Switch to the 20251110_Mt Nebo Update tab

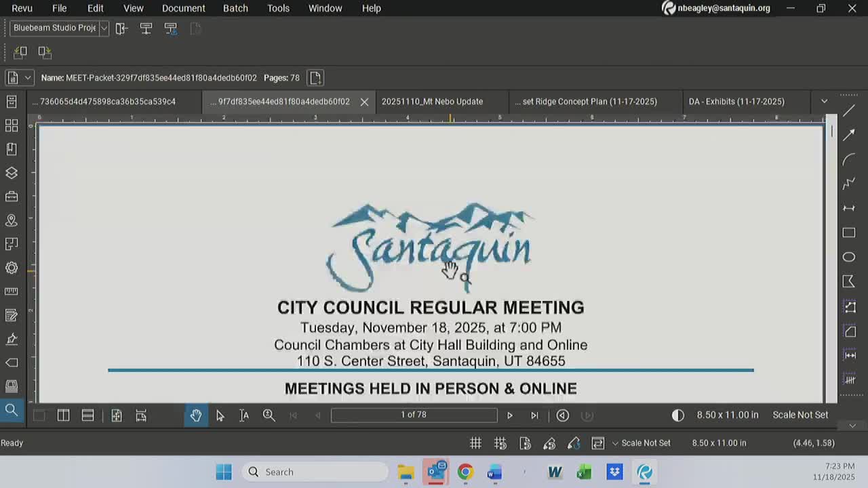coord(432,101)
